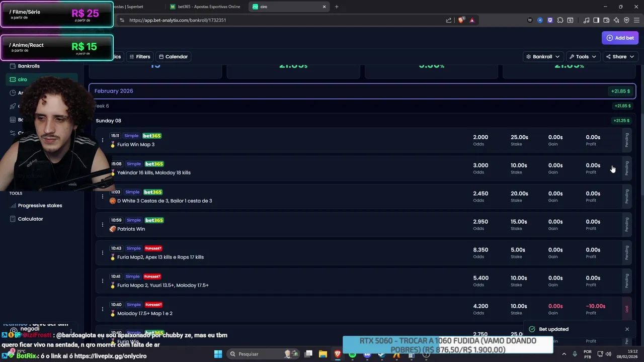The image size is (644, 362).
Task: Toggle Pending status of Yekindar 16 kills bet
Action: pos(627,168)
